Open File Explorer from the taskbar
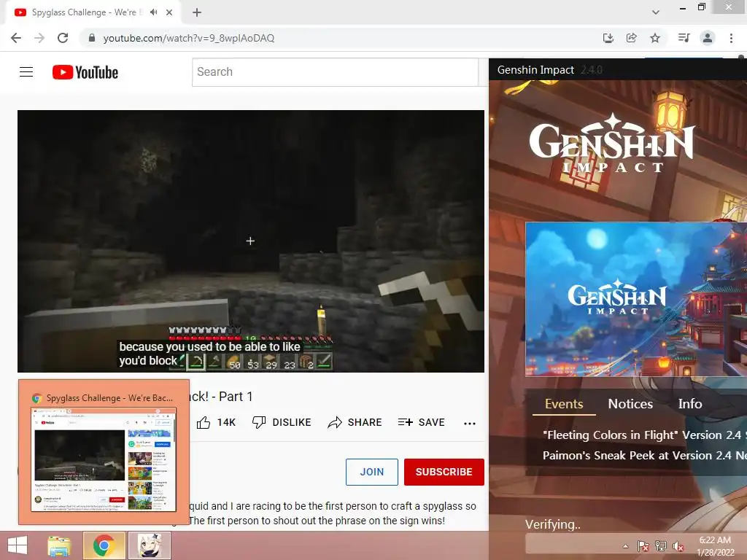This screenshot has width=747, height=560. pyautogui.click(x=60, y=545)
